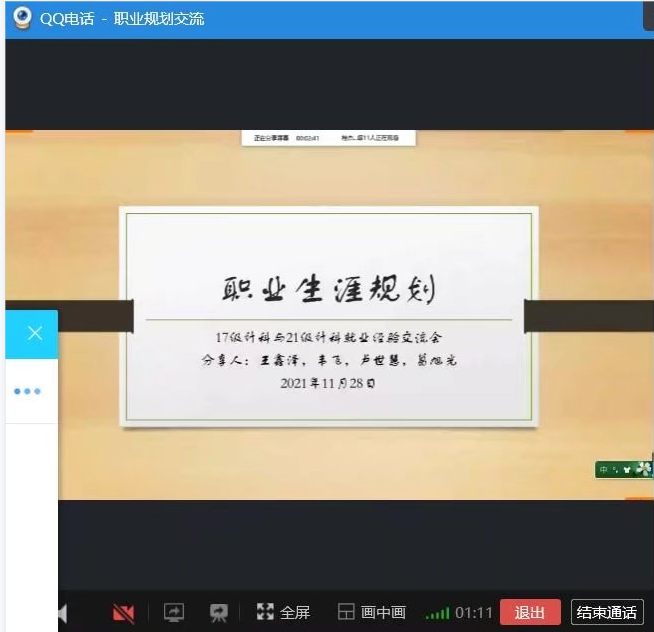
Task: Click the 2021年11月28日 date text
Action: [328, 383]
